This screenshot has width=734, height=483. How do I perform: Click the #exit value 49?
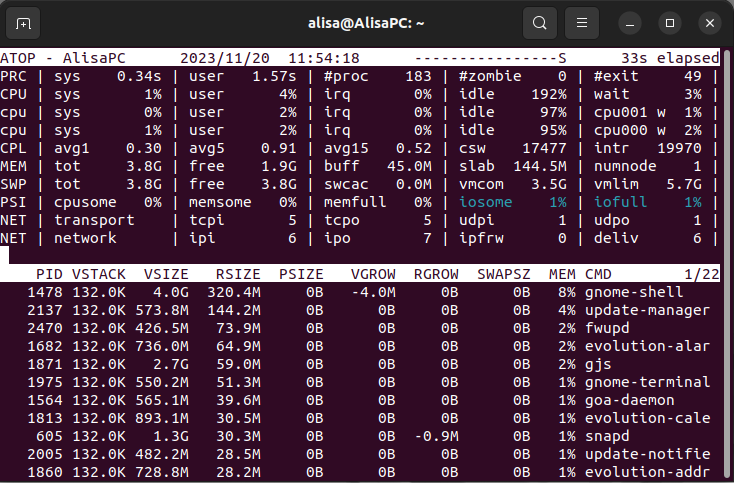pos(693,76)
